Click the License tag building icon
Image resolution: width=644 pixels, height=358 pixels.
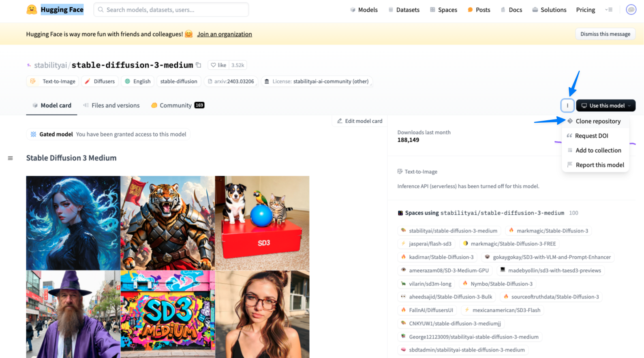coord(267,81)
